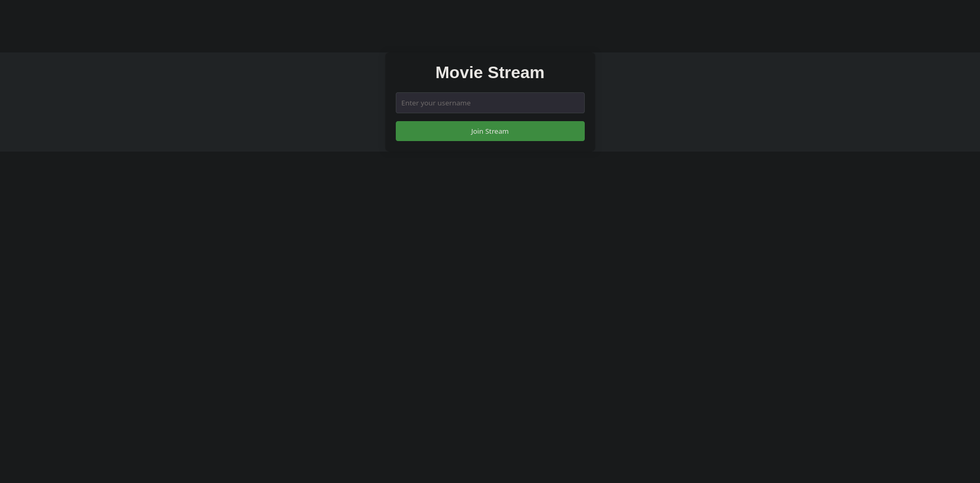The image size is (980, 483).
Task: Click the 'Join Stream' label text
Action: (490, 131)
